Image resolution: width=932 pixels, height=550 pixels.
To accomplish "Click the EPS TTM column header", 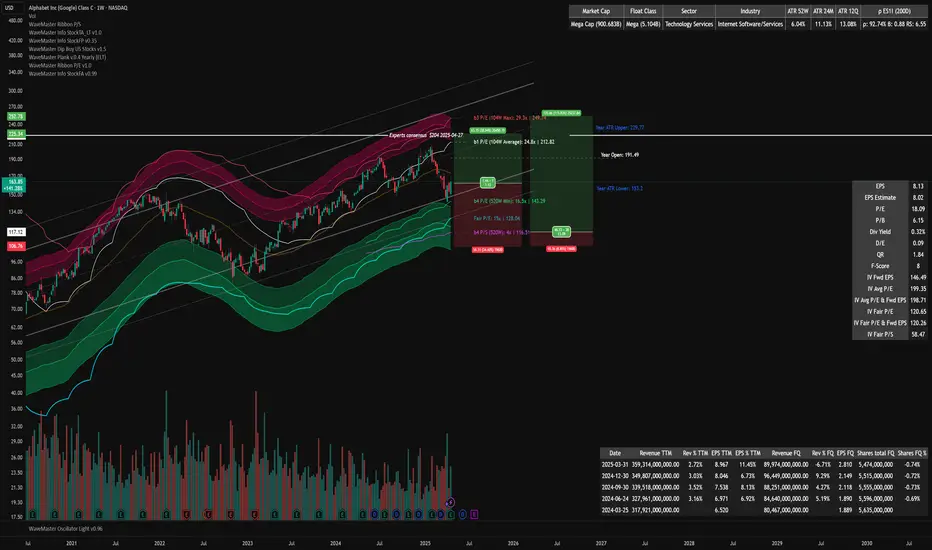I will click(722, 453).
